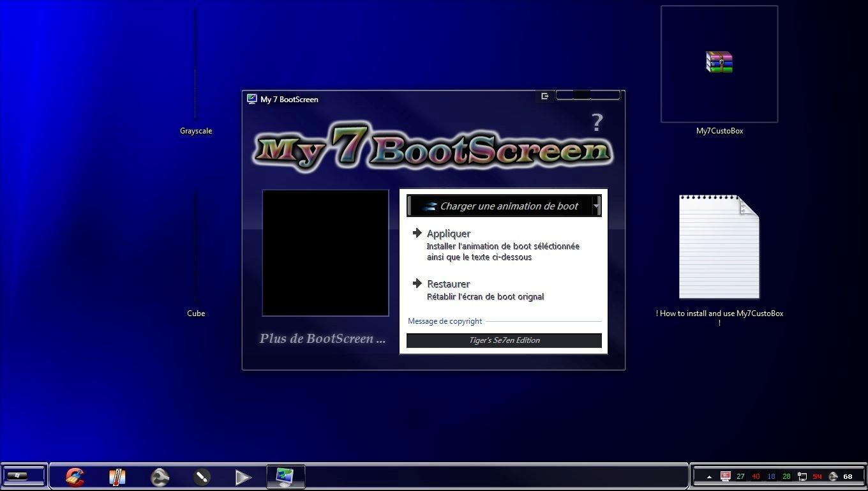Switch to My 7 BootScreen taskbar button
Viewport: 868px width, 491px height.
(x=285, y=476)
